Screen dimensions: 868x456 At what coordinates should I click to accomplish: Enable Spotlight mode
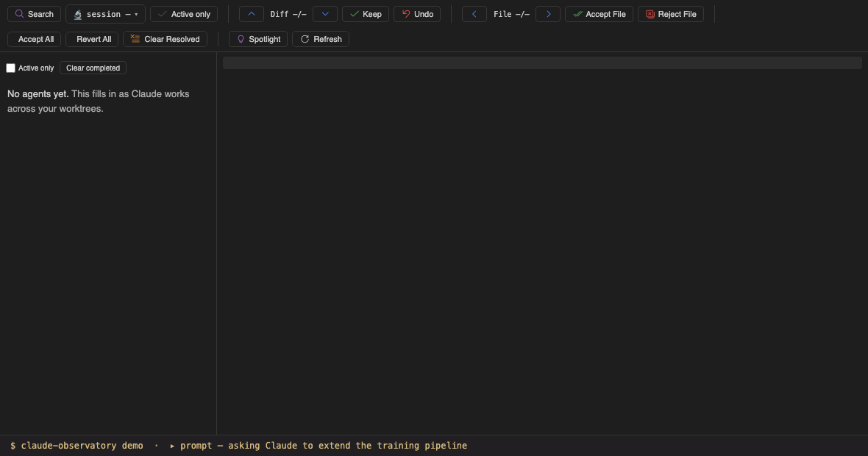click(x=258, y=39)
